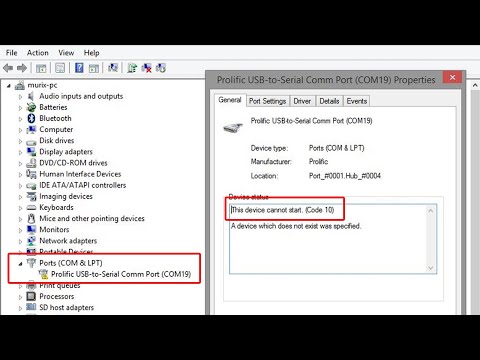Click the Ports (COM & LPT) icon
This screenshot has height=360, width=480.
tap(31, 263)
